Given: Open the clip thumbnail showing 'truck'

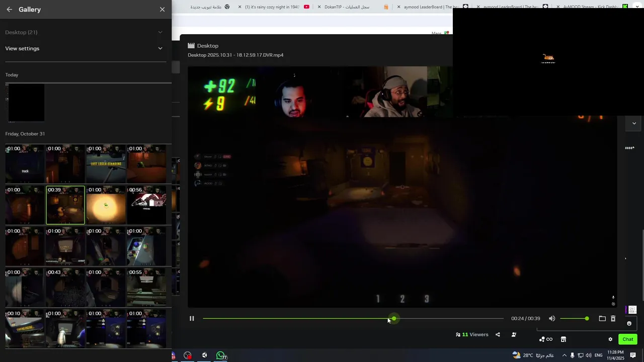Looking at the screenshot, I should click(25, 164).
